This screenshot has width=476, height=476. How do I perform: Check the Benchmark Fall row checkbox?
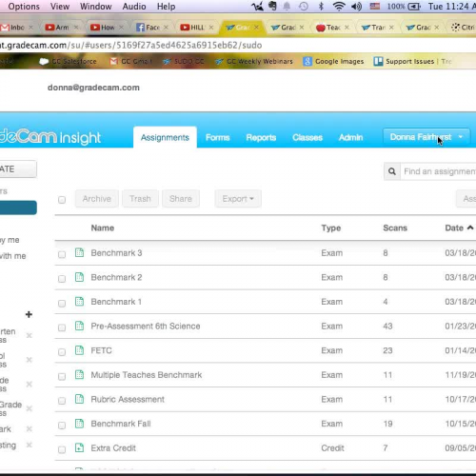click(x=62, y=426)
